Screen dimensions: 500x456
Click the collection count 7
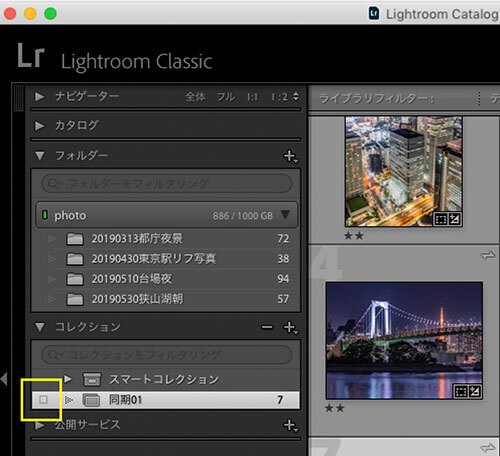click(x=280, y=400)
